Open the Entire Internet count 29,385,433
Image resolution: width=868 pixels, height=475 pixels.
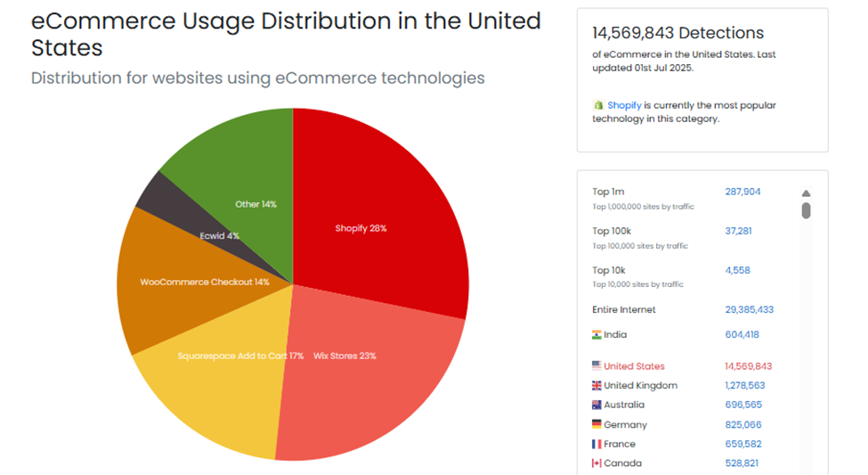coord(749,309)
